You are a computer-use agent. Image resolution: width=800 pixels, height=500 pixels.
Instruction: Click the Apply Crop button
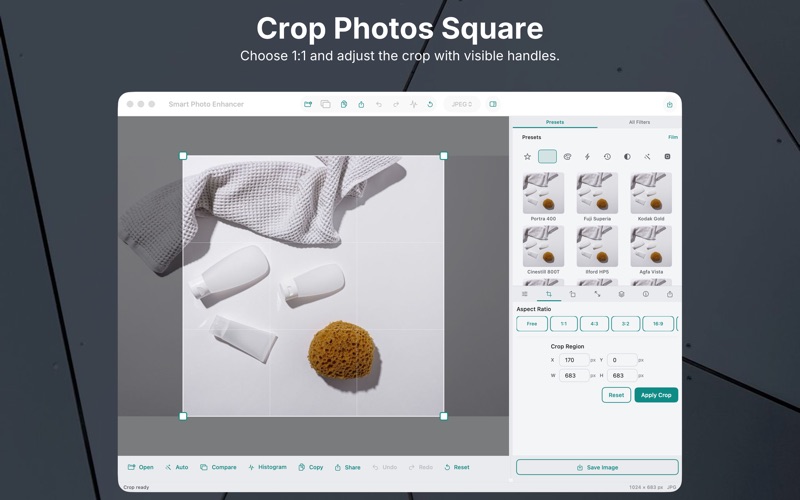(656, 395)
